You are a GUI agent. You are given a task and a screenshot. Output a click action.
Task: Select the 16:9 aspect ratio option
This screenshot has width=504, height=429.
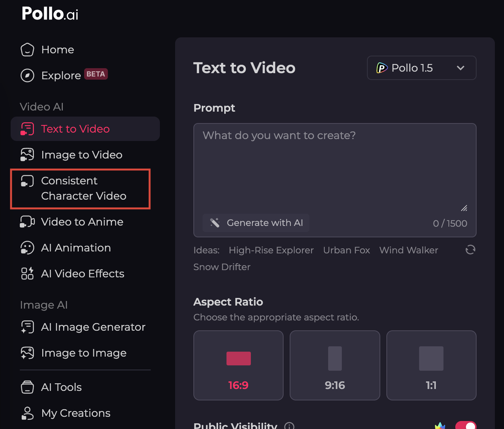[x=238, y=365]
